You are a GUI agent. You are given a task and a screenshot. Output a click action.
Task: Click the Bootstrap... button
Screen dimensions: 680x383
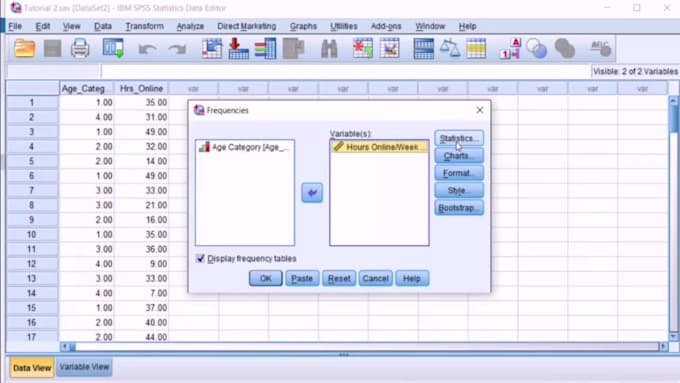459,208
